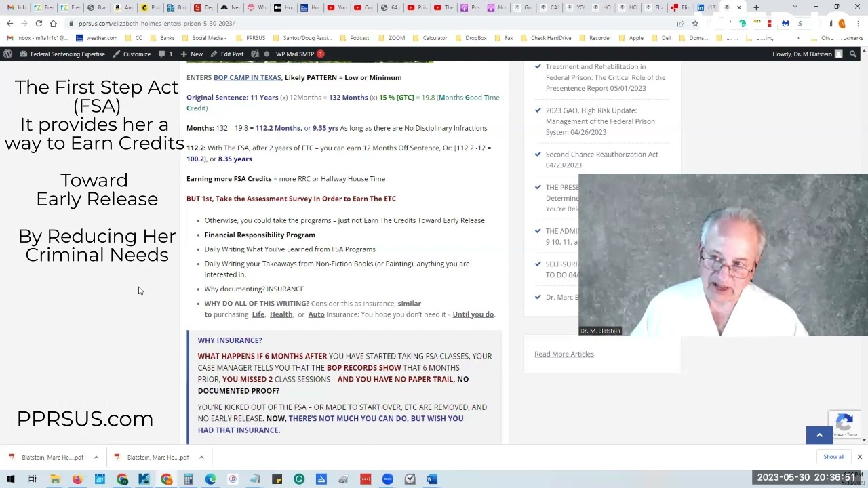This screenshot has height=488, width=868.
Task: Open Firefox from the taskbar
Action: tap(77, 479)
